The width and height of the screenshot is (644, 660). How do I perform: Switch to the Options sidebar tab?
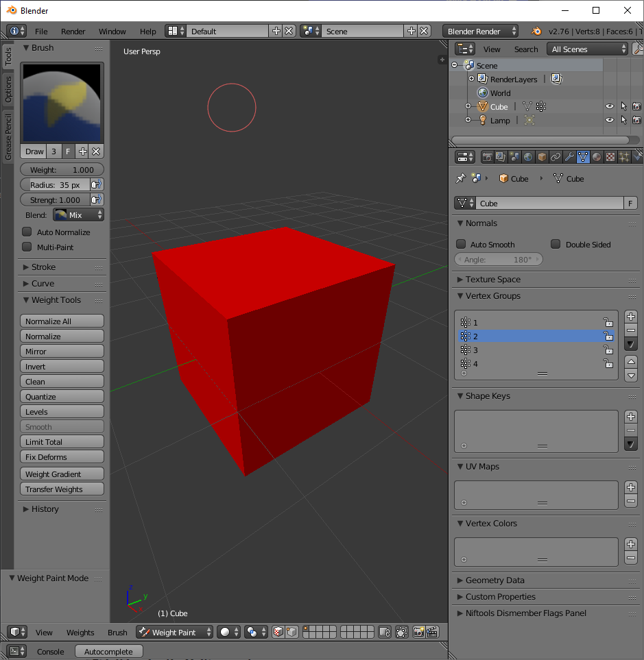8,89
